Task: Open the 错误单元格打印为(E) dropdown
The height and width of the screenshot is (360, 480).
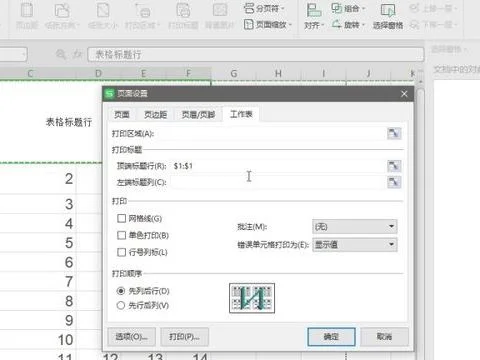Action: click(x=355, y=245)
